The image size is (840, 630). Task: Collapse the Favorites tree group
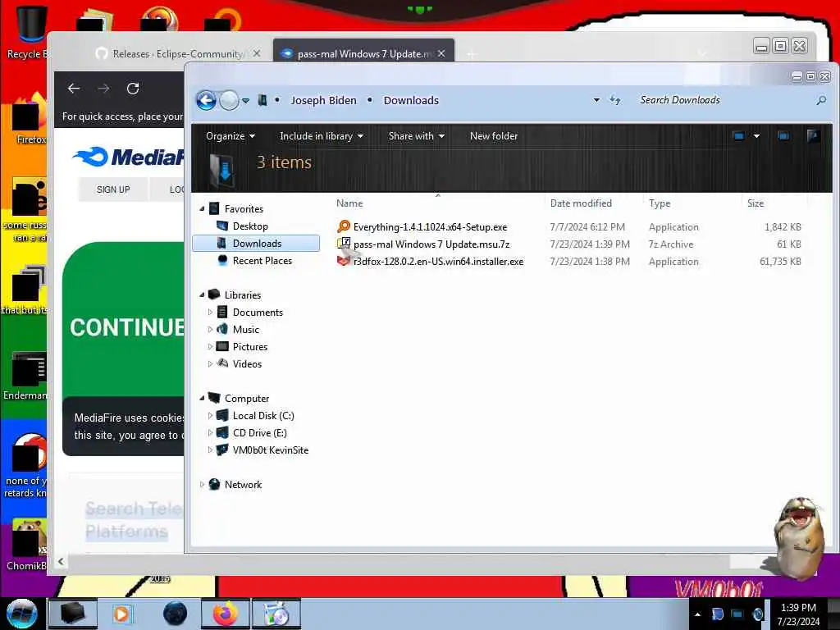tap(202, 209)
